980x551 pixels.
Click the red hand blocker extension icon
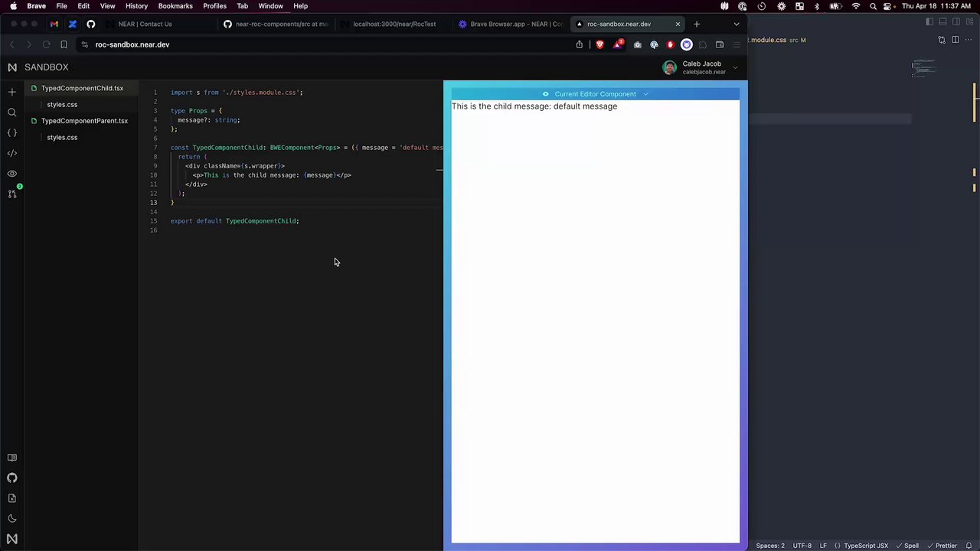(670, 44)
